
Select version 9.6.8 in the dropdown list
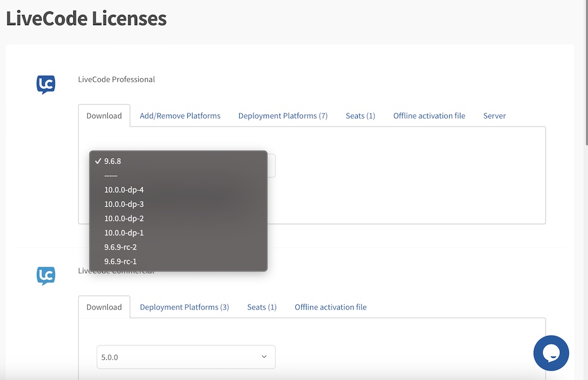point(113,161)
